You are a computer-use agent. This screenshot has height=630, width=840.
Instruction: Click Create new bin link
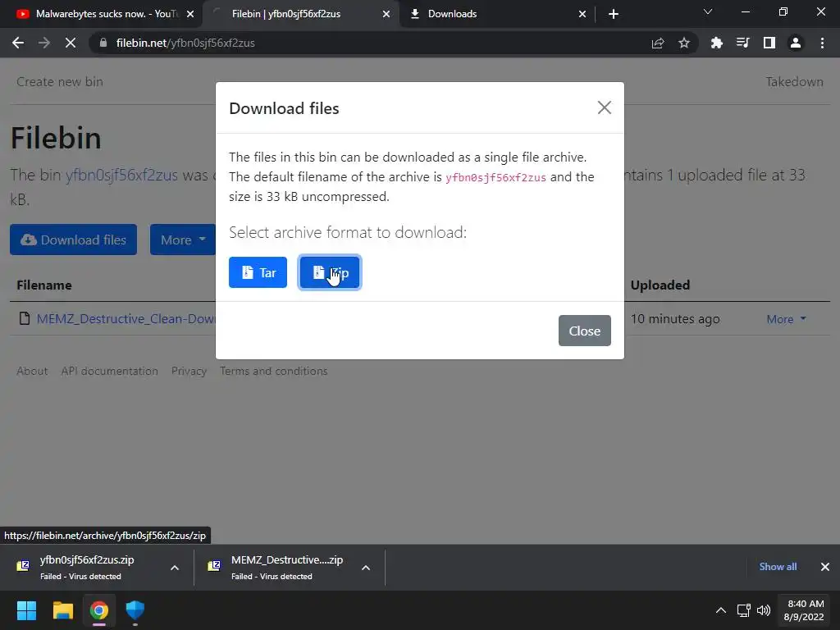tap(59, 81)
